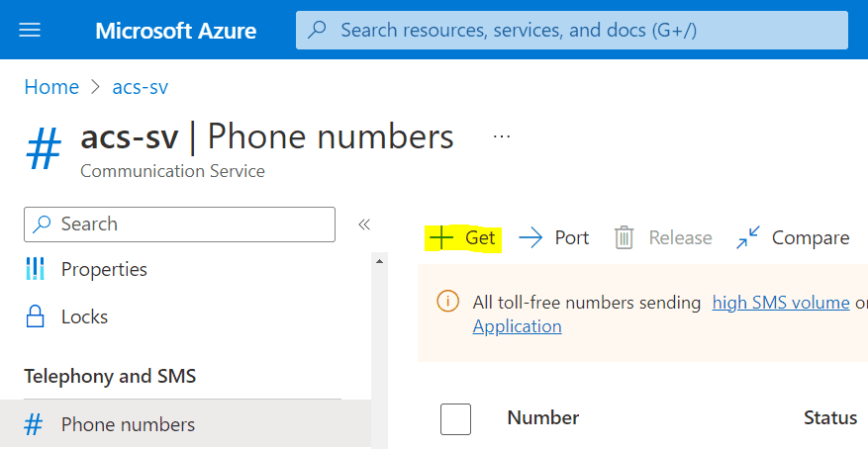Click the arrow icon of Port
This screenshot has height=449, width=868.
(x=530, y=238)
